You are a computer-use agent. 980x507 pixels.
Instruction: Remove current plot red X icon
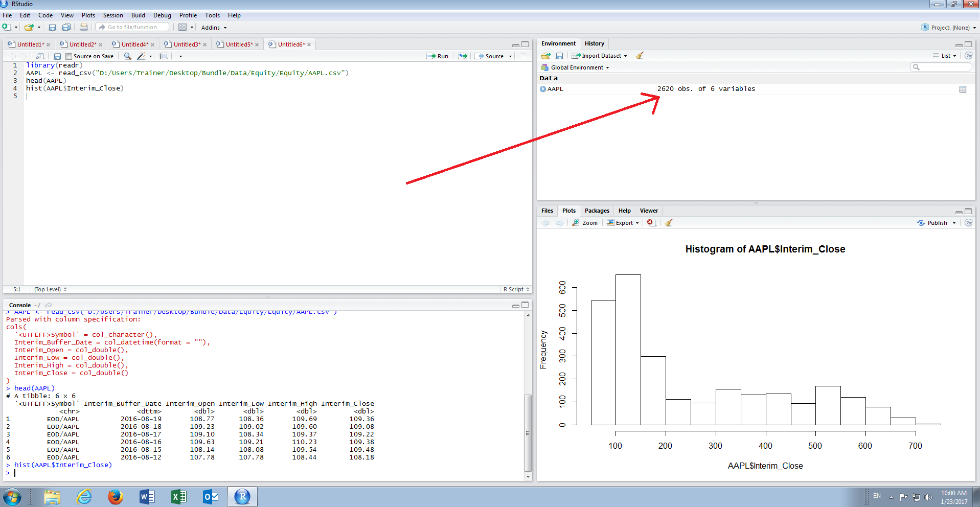pyautogui.click(x=650, y=223)
